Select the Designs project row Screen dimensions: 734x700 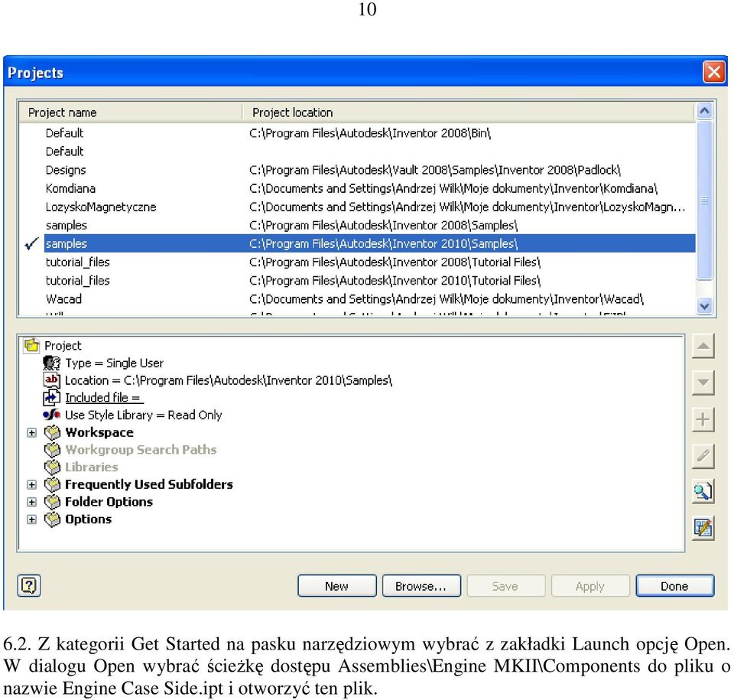pos(358,170)
